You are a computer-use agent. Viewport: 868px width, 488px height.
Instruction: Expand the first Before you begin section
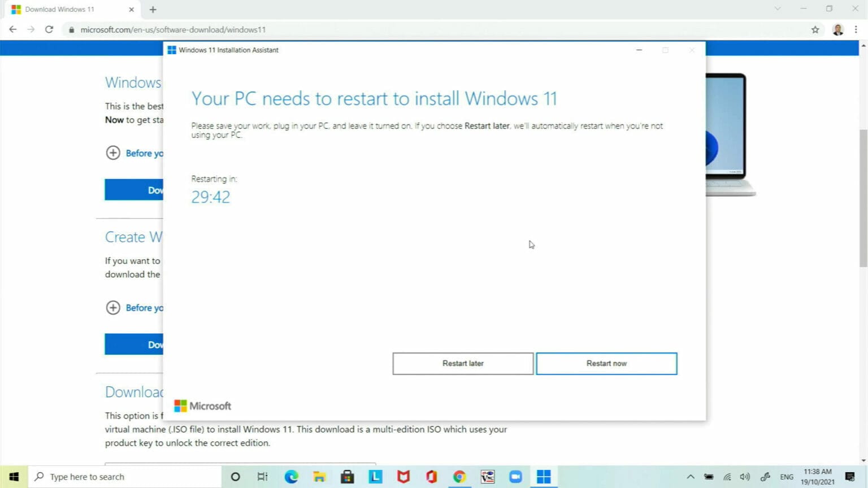tap(113, 153)
